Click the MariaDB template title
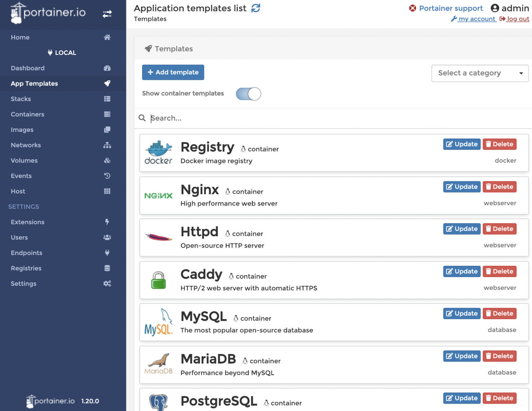 click(208, 359)
